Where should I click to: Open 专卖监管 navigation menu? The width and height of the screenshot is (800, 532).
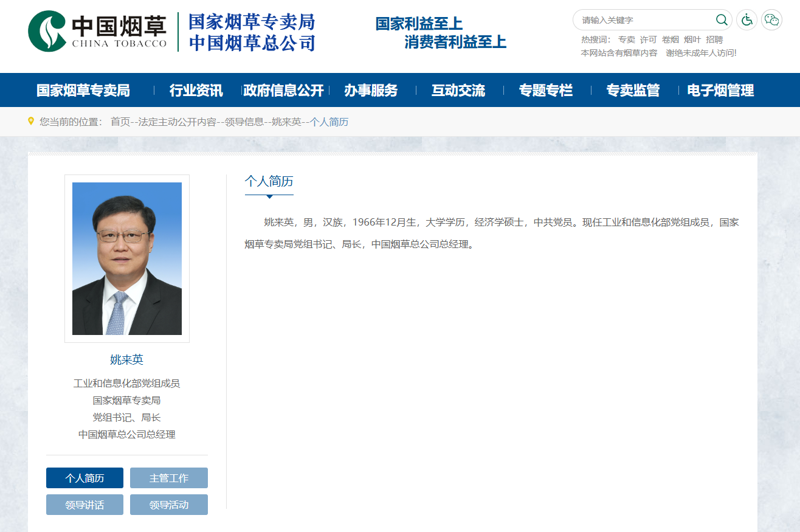pos(633,91)
